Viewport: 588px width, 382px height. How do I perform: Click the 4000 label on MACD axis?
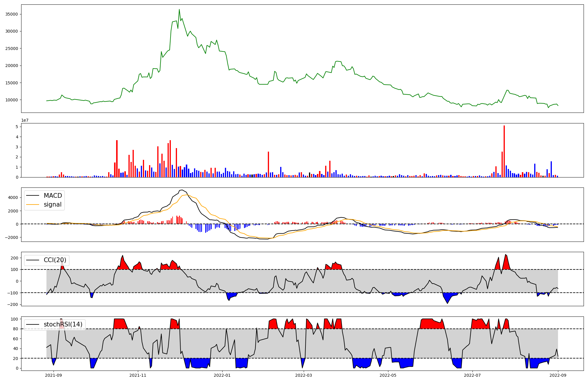(13, 198)
